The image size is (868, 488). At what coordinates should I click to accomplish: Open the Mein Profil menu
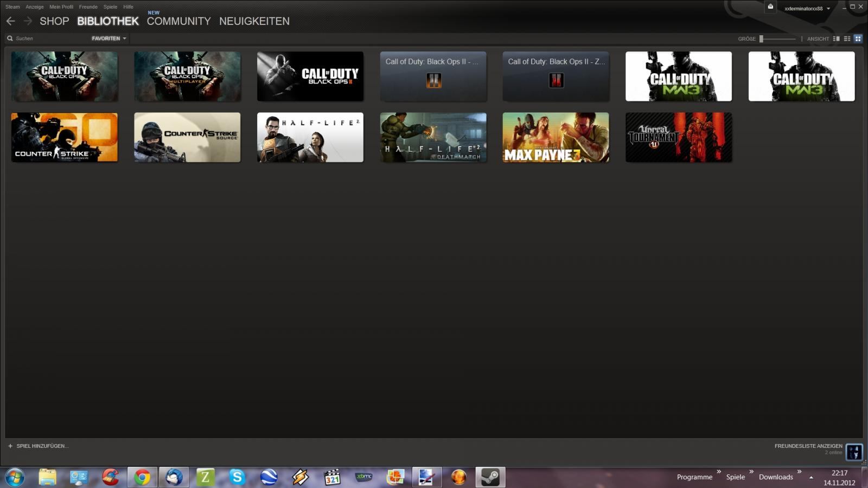[x=61, y=7]
